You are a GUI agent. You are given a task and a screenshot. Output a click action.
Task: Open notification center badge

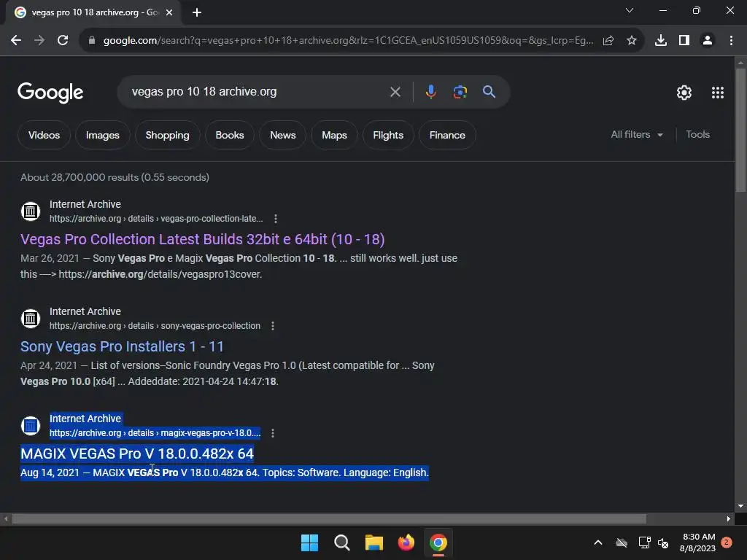tap(727, 542)
